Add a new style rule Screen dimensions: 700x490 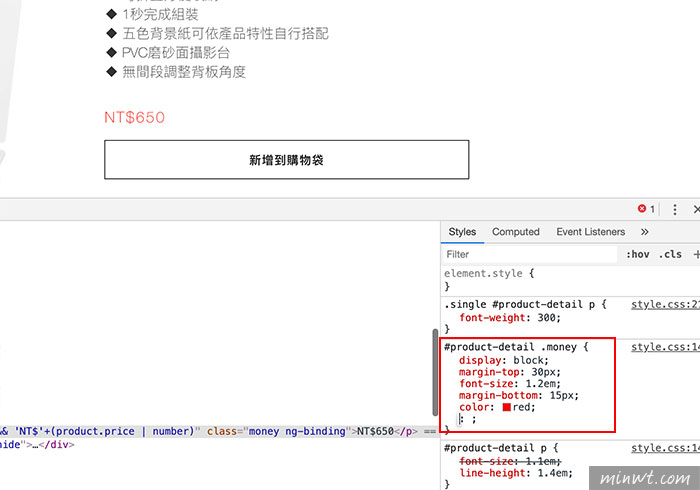pos(696,254)
